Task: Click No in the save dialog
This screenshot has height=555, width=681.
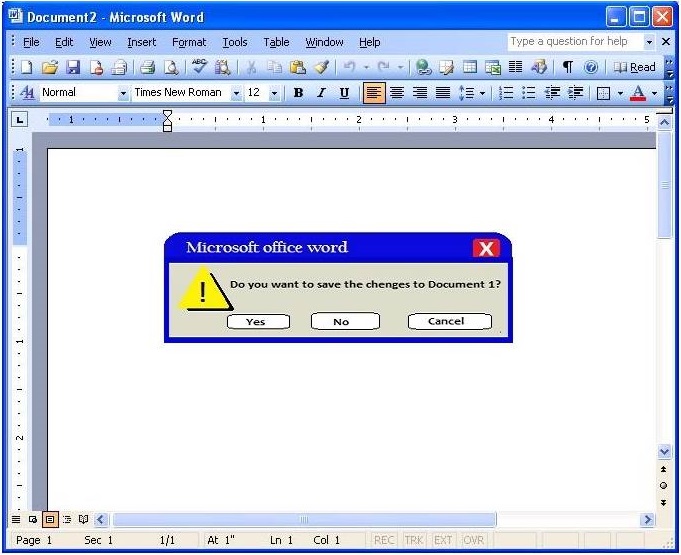Action: click(x=345, y=322)
